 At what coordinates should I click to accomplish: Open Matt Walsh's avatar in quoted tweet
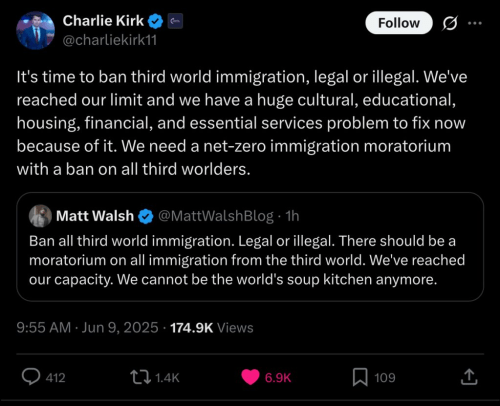pyautogui.click(x=40, y=216)
